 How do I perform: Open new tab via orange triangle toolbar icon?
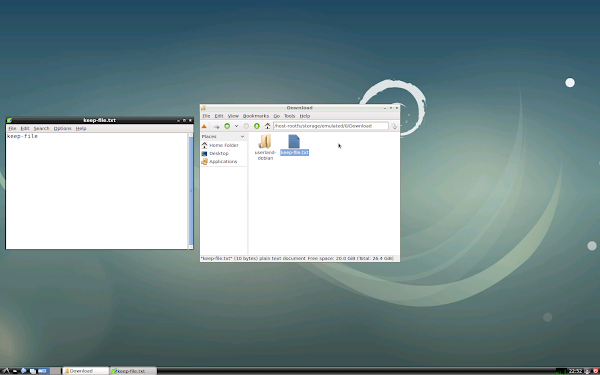204,126
